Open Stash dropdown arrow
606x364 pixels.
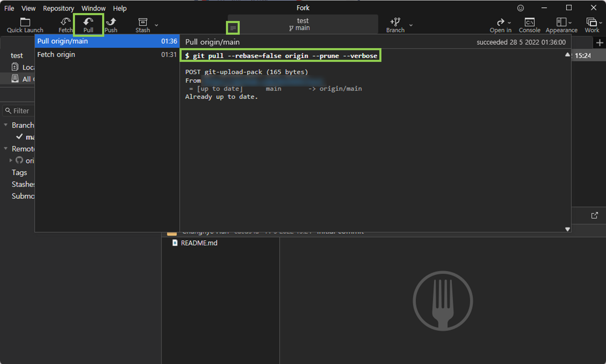[156, 25]
